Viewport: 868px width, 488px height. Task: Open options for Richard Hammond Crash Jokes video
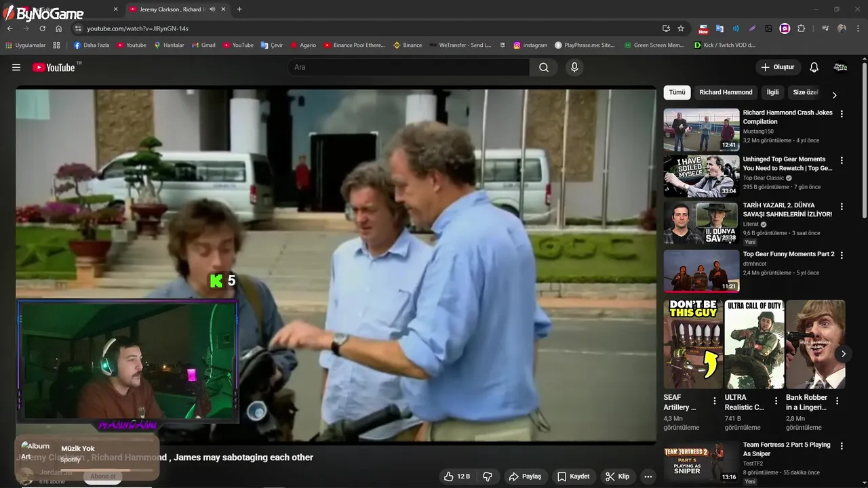click(842, 114)
